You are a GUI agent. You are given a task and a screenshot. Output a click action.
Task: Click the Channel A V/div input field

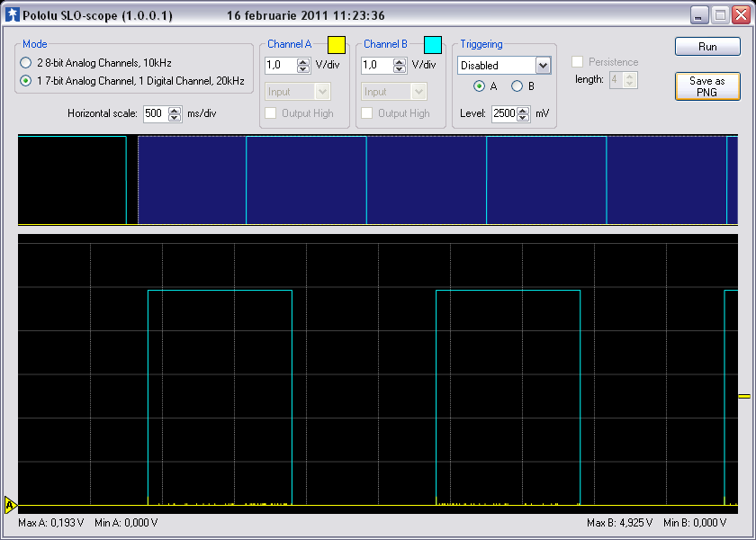tap(281, 65)
